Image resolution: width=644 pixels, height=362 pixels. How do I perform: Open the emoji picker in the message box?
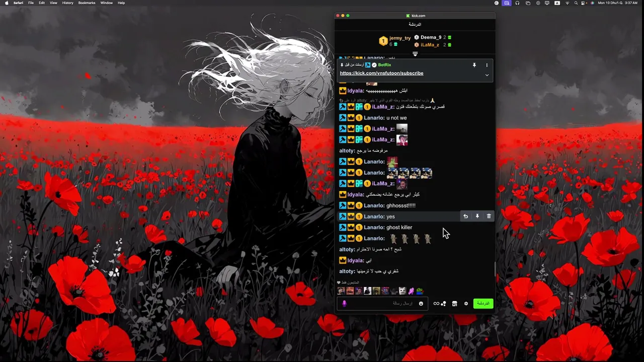(421, 303)
